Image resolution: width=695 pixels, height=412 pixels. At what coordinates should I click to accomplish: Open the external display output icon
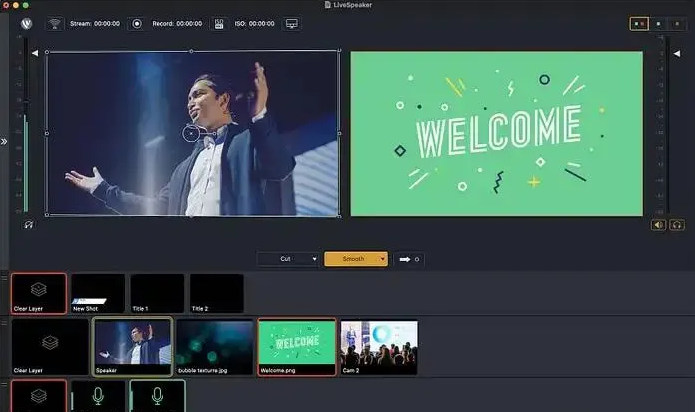pos(292,23)
